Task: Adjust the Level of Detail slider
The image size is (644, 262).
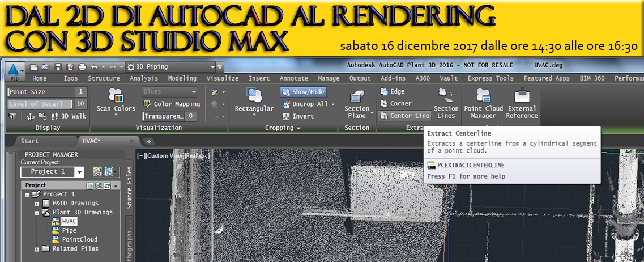Action: [x=40, y=104]
